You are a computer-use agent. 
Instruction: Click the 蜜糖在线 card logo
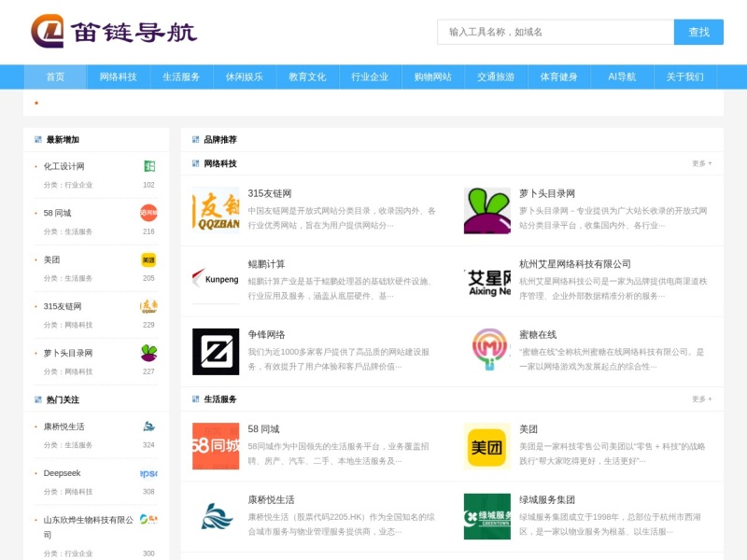click(x=487, y=352)
